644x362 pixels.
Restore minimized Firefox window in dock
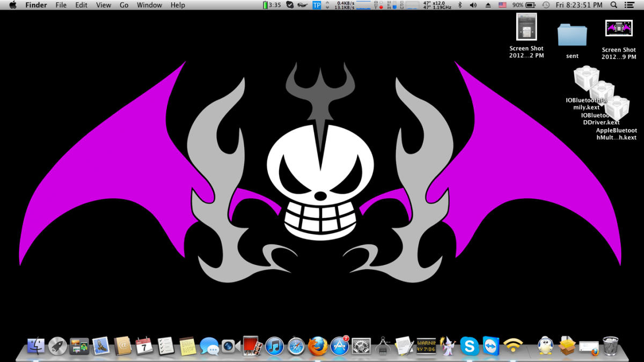coord(589,348)
